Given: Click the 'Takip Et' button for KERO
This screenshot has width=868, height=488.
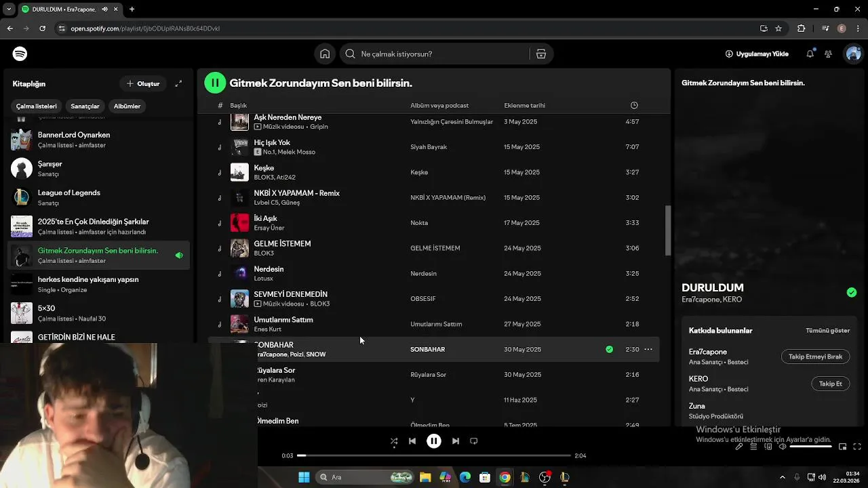Looking at the screenshot, I should pyautogui.click(x=830, y=384).
